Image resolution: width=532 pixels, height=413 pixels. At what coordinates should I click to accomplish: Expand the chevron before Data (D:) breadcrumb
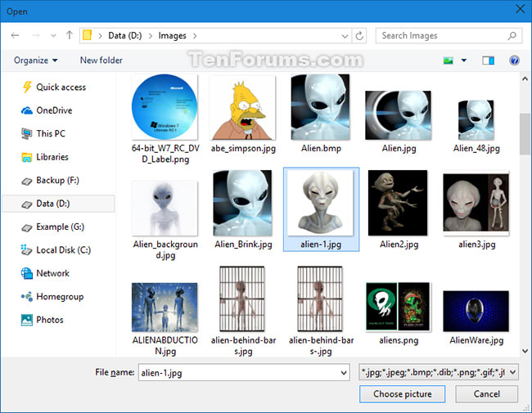(x=100, y=36)
